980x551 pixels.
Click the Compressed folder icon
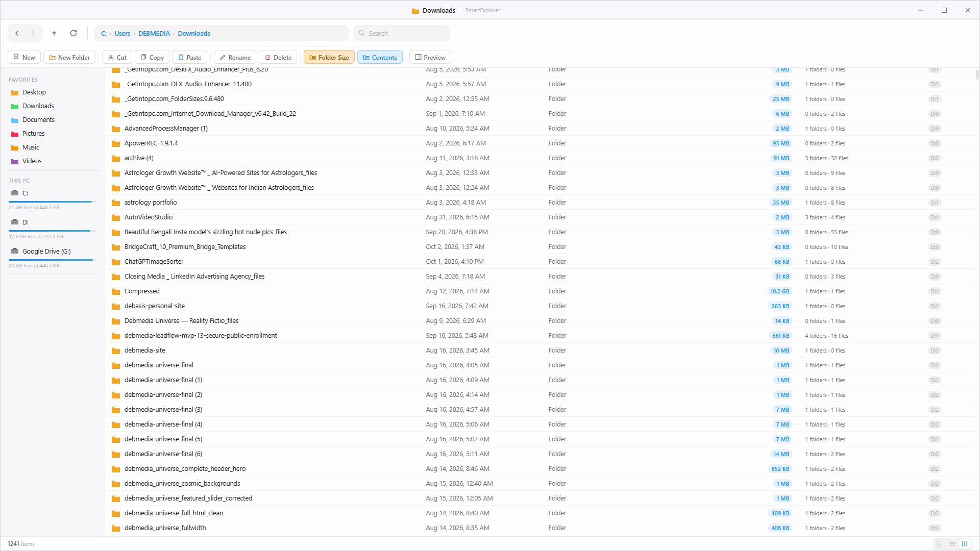coord(116,291)
